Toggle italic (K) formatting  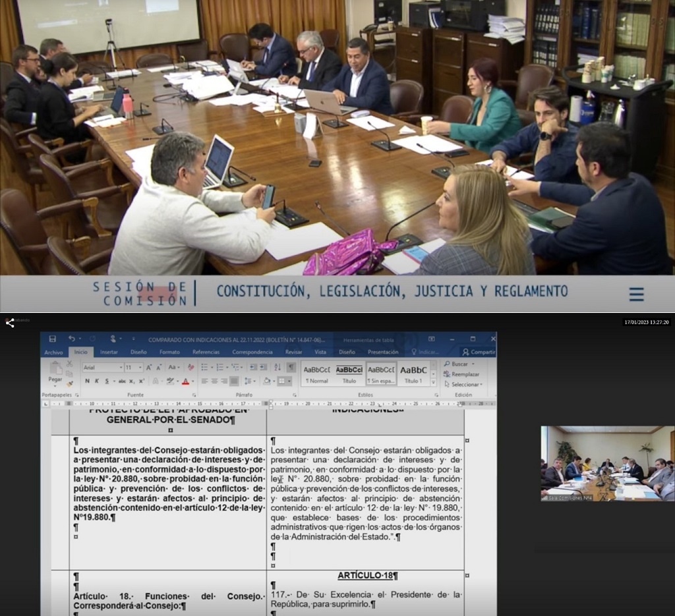[x=96, y=381]
